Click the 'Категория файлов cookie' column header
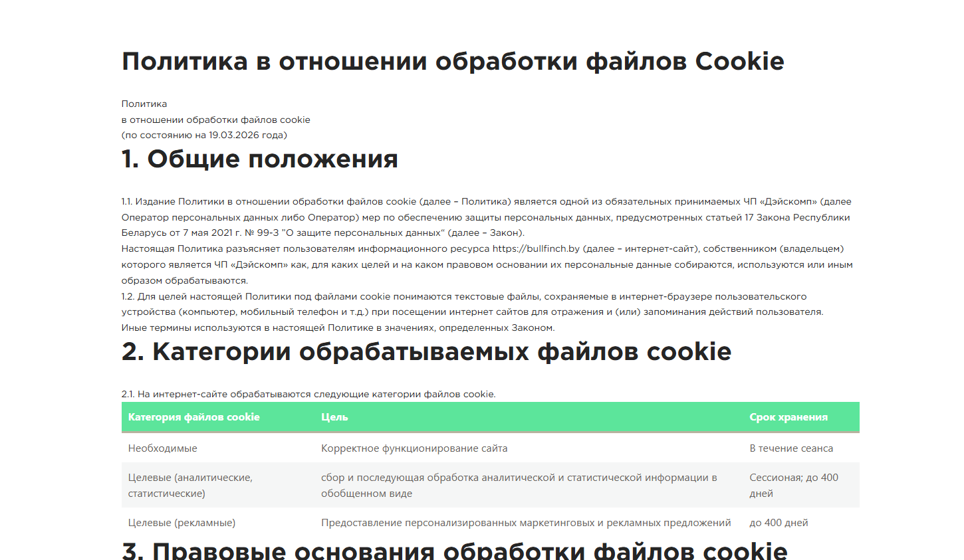 pos(193,417)
